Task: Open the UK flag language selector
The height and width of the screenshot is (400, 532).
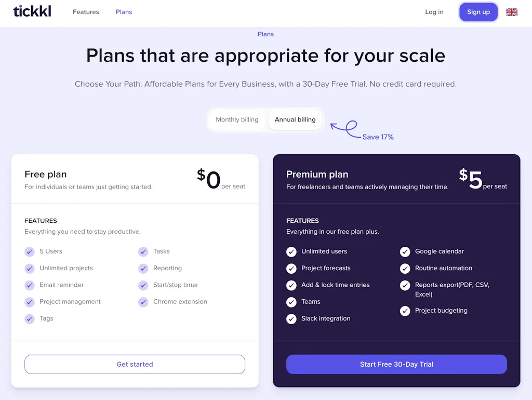Action: click(512, 12)
